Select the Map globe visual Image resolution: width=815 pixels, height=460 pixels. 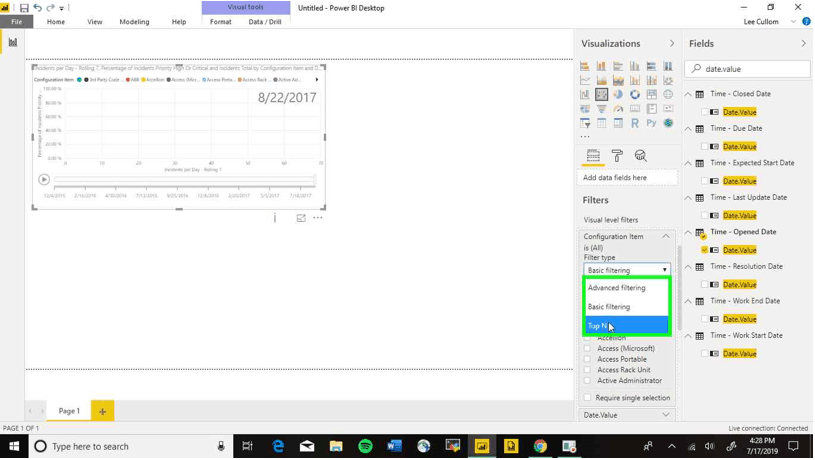pos(668,94)
